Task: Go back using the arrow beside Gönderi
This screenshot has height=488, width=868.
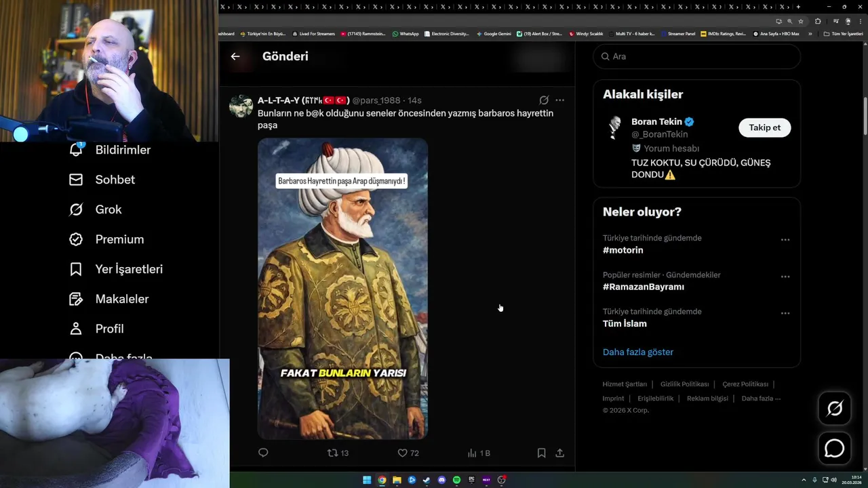Action: (235, 56)
